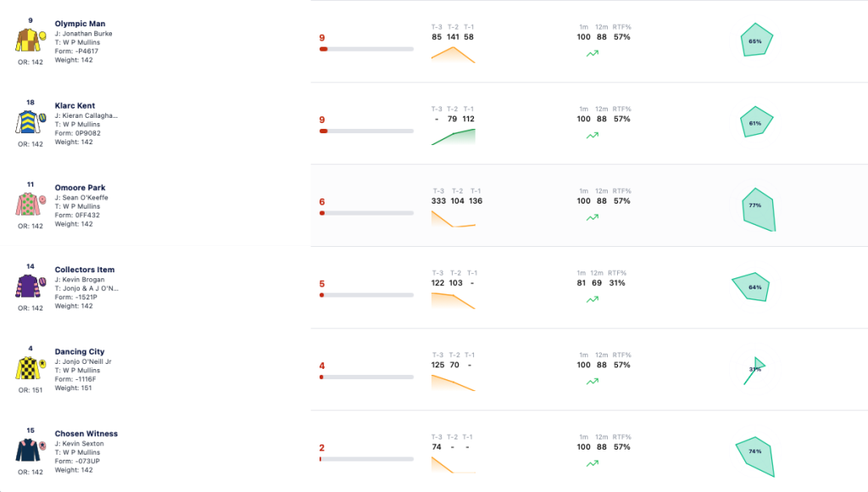Open Omoore Park's 77% radar chart
The image size is (868, 492).
click(x=759, y=210)
